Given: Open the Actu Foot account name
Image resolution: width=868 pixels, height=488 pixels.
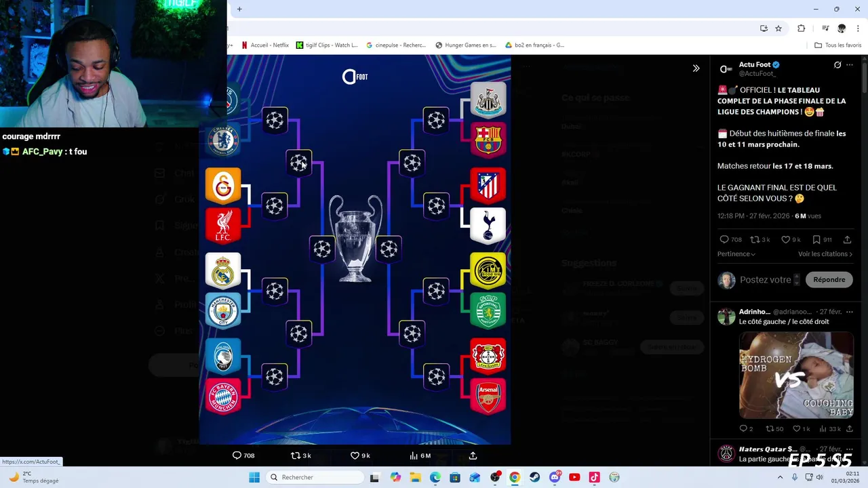Looking at the screenshot, I should pos(755,64).
